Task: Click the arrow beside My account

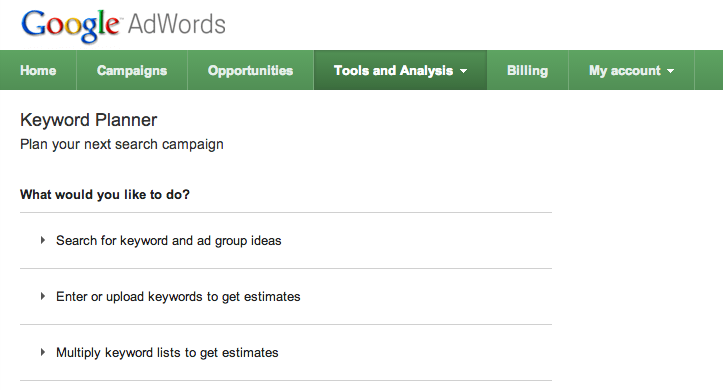Action: click(670, 71)
